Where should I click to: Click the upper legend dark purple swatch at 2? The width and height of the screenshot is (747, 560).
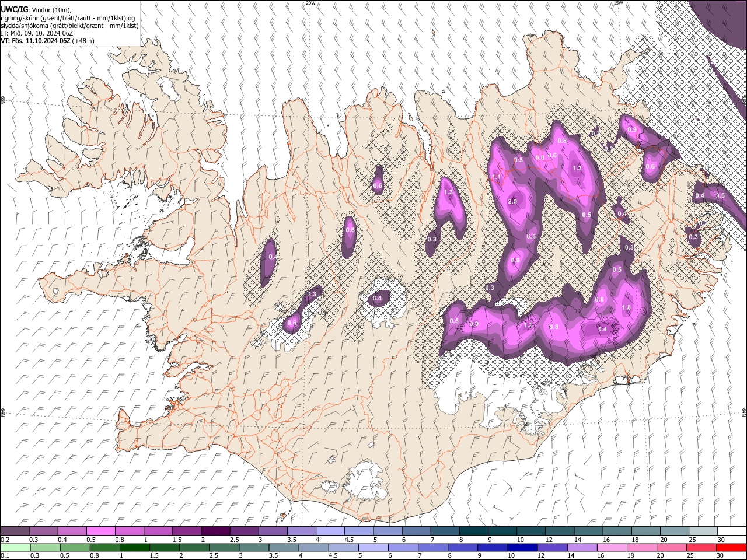click(x=215, y=531)
